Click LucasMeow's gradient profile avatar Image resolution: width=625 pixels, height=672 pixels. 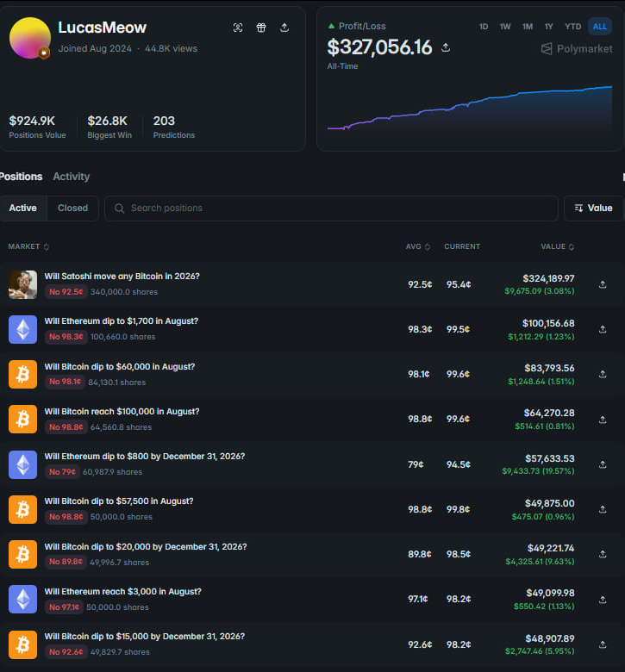[x=30, y=38]
